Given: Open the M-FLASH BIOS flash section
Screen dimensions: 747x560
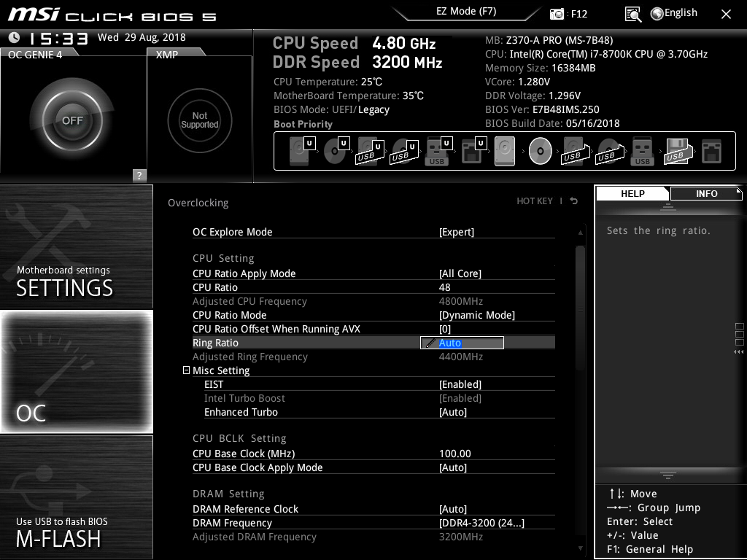Looking at the screenshot, I should pyautogui.click(x=76, y=497).
